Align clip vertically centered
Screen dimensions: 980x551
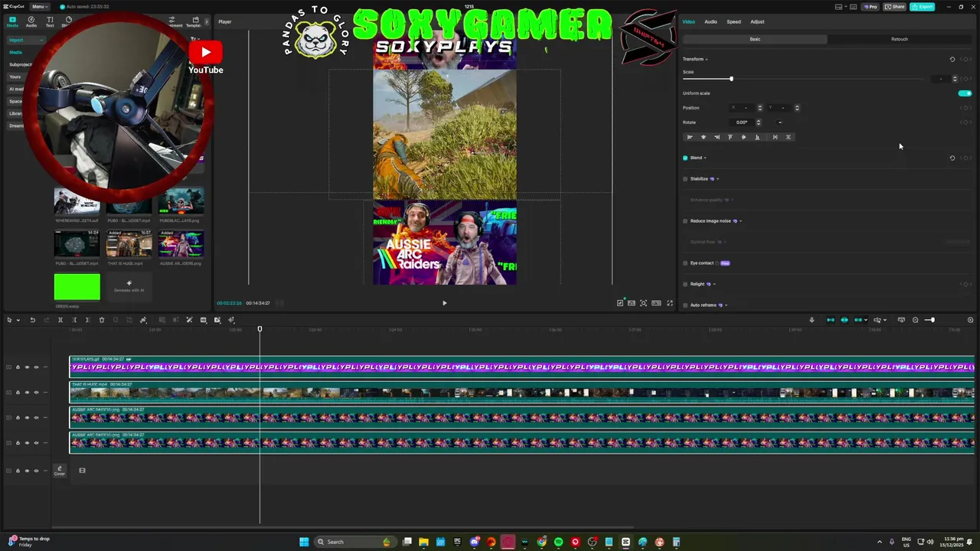click(743, 137)
